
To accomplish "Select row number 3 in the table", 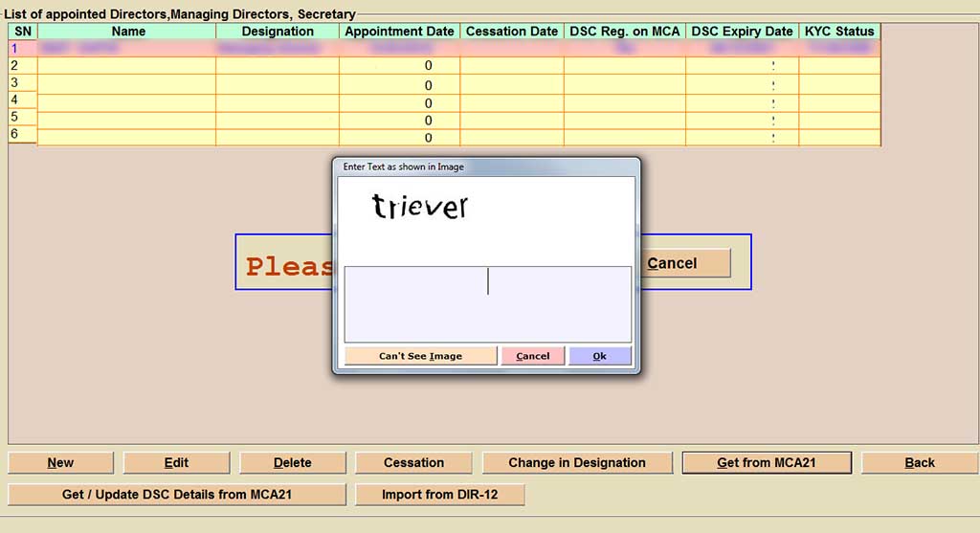I will (x=128, y=83).
